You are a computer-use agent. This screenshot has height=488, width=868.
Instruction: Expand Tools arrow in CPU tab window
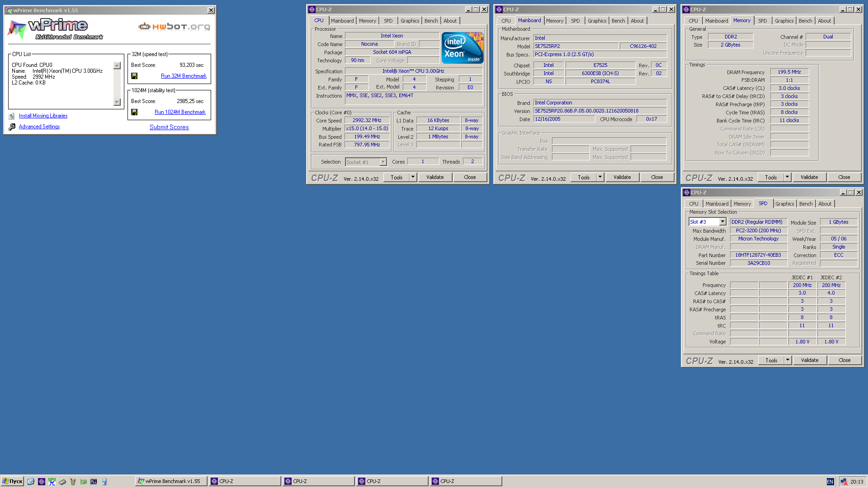point(413,177)
